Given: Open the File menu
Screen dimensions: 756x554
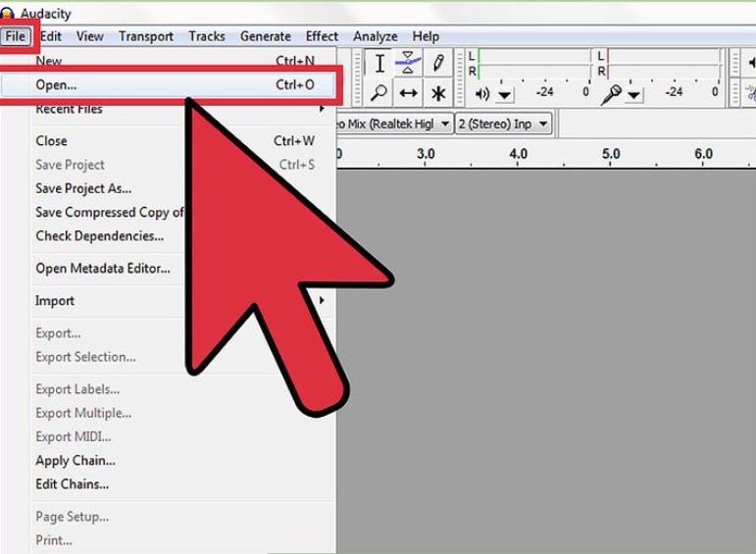Looking at the screenshot, I should pyautogui.click(x=16, y=36).
